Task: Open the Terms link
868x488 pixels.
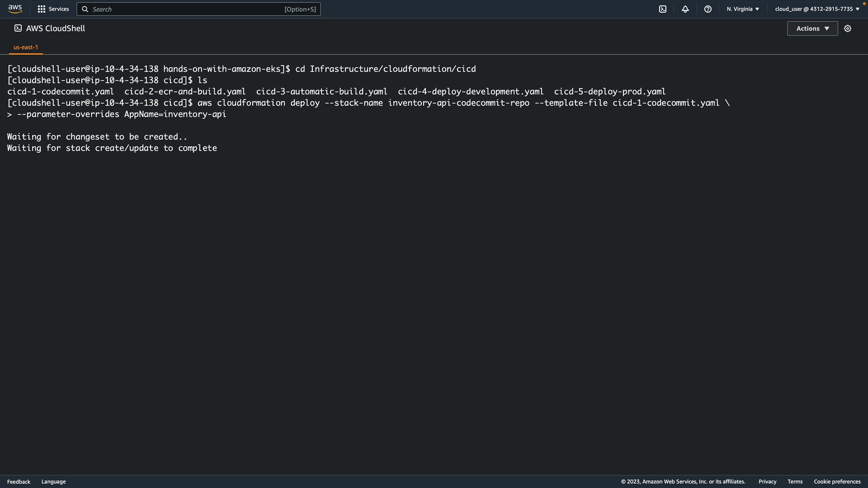Action: (795, 482)
